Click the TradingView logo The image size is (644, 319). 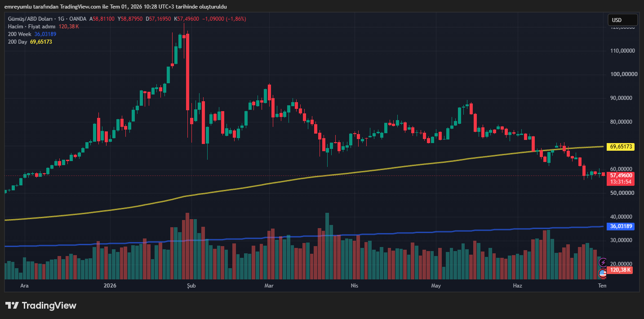coord(41,306)
